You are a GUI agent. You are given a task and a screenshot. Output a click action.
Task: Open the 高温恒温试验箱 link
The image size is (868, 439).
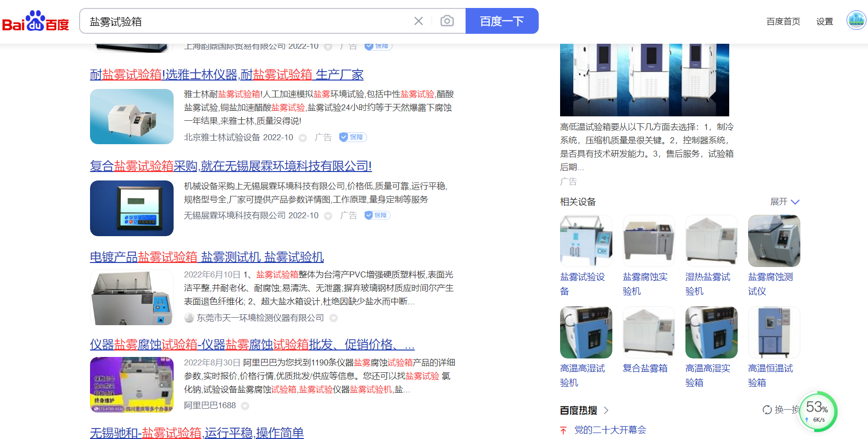[x=771, y=375]
